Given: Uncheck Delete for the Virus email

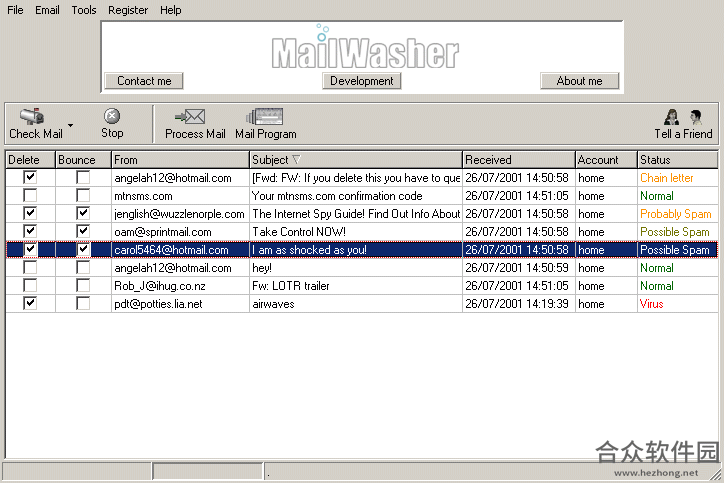Looking at the screenshot, I should click(30, 303).
